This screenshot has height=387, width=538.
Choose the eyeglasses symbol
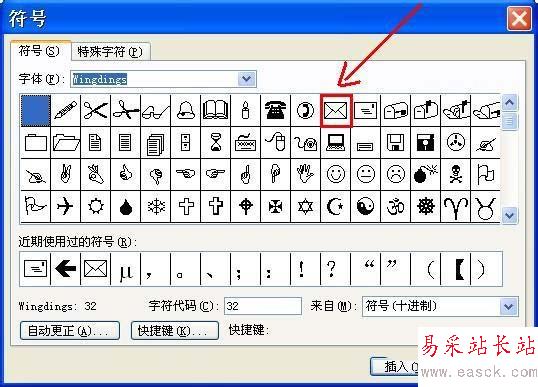tap(155, 110)
